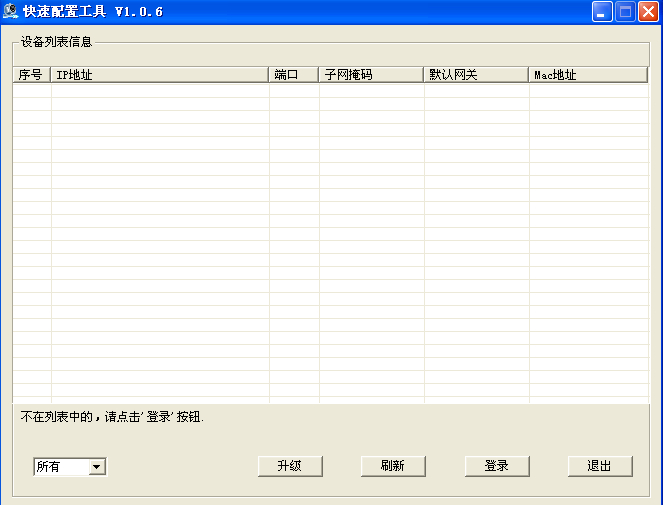The height and width of the screenshot is (505, 663).
Task: Click the 登录 login button
Action: click(x=497, y=466)
